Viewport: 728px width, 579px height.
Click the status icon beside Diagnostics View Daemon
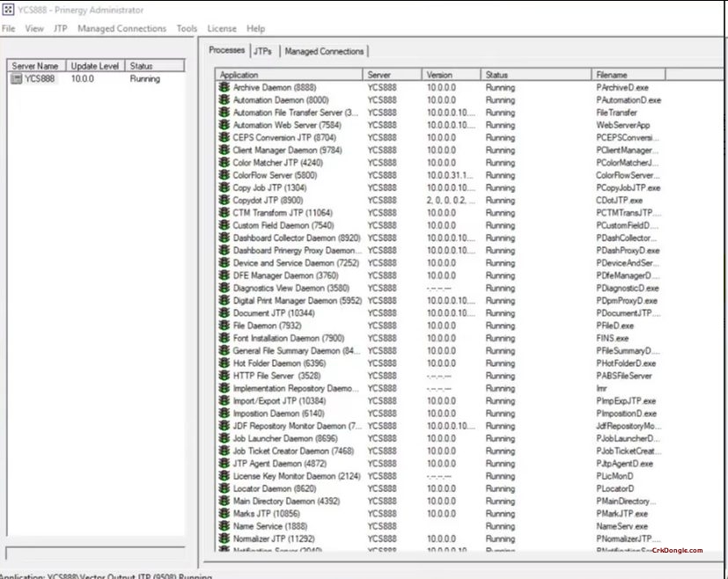(x=224, y=288)
